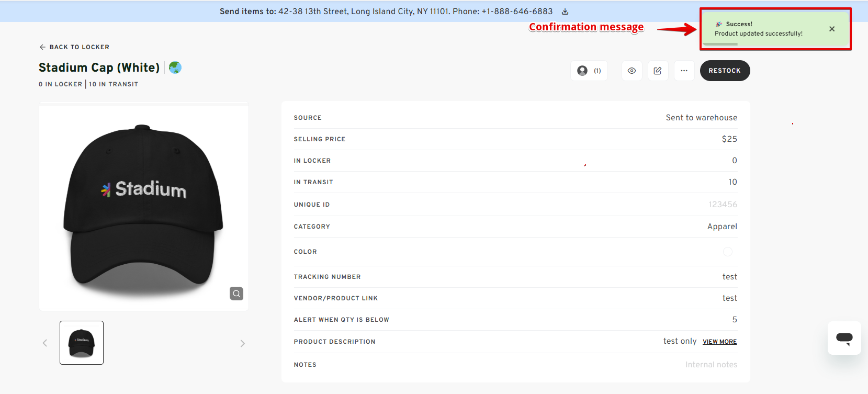Viewport: 868px width, 394px height.
Task: Click the alert quantity value 5
Action: point(735,320)
